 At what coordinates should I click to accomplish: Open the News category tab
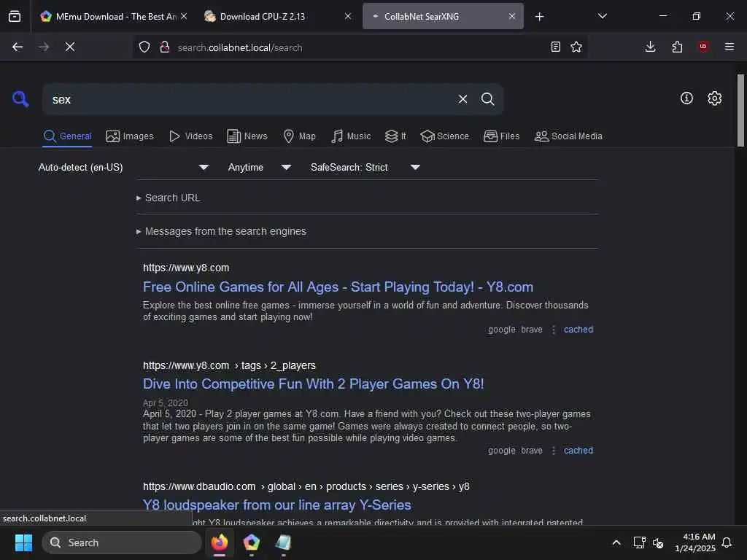tap(247, 136)
